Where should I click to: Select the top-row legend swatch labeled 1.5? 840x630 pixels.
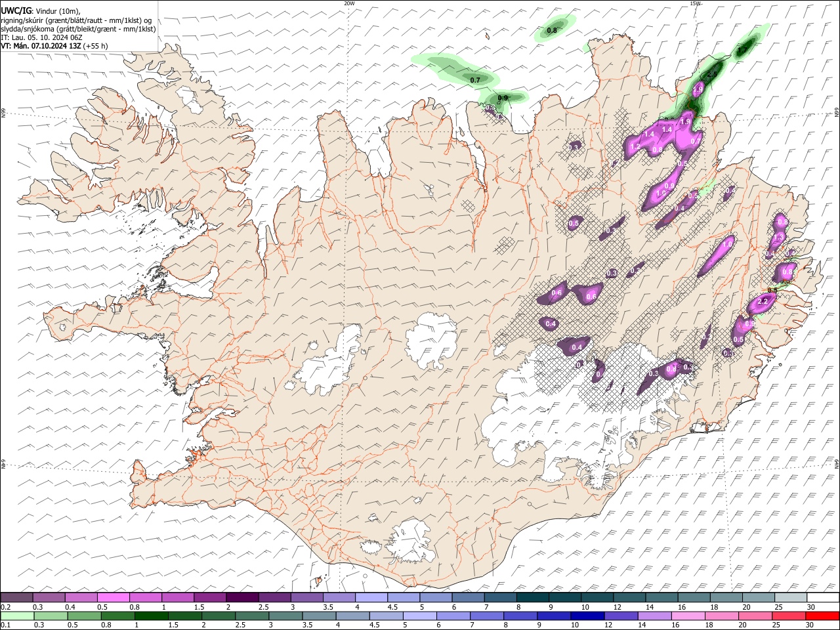pos(210,597)
